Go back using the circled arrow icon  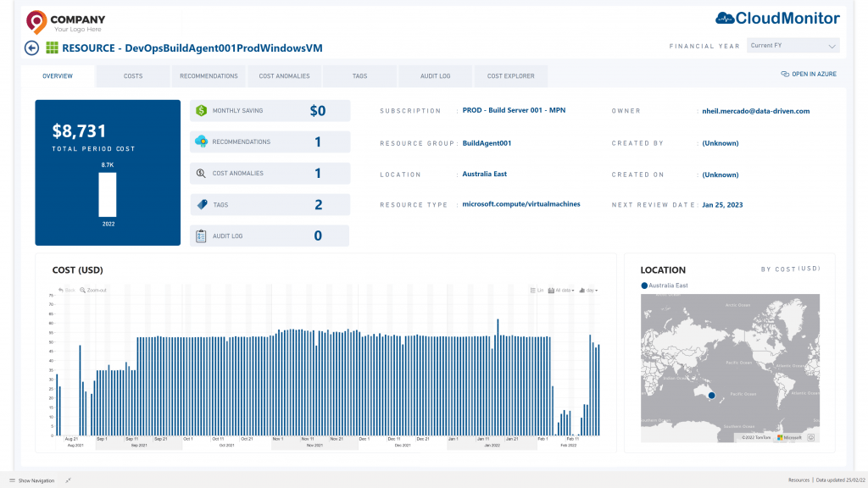pyautogui.click(x=31, y=48)
